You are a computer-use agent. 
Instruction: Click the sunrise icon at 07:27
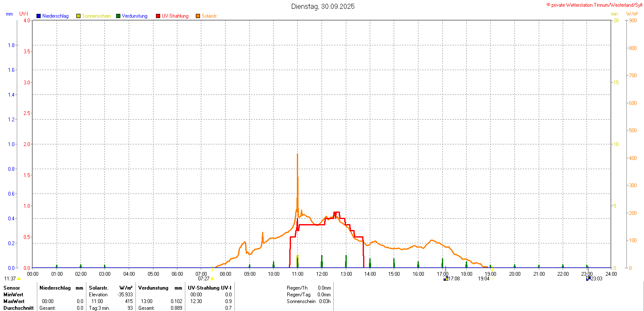[213, 279]
